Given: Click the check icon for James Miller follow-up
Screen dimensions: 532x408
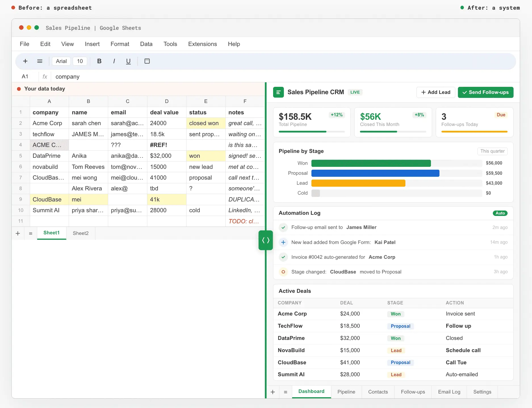Looking at the screenshot, I should pos(283,227).
